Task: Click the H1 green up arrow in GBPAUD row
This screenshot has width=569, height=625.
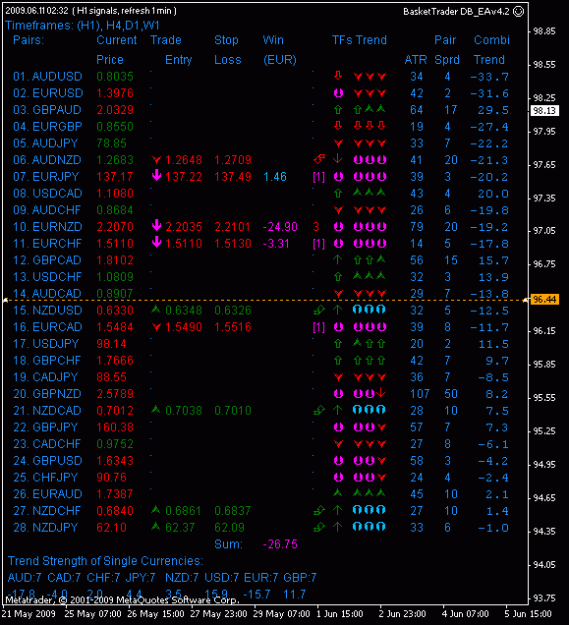Action: 338,109
